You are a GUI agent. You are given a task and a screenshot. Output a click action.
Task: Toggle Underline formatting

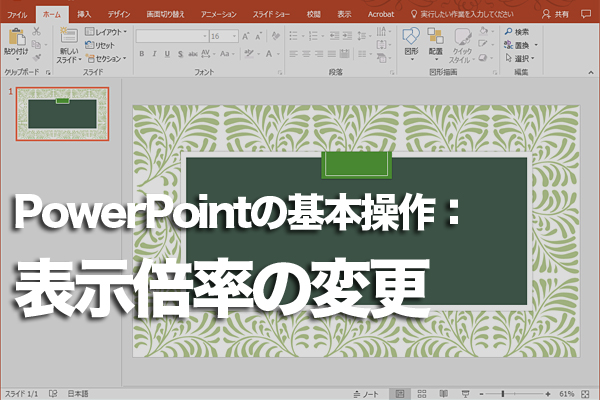pyautogui.click(x=167, y=54)
